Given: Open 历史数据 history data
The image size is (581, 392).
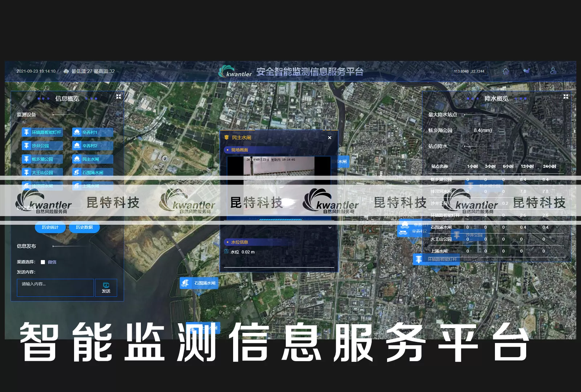Looking at the screenshot, I should click(84, 228).
